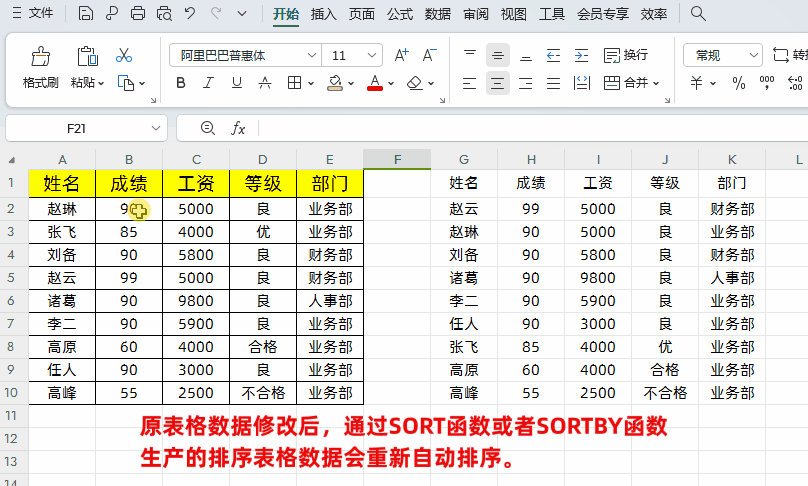This screenshot has height=486, width=808.
Task: Click the Save icon in quick toolbar
Action: (x=86, y=13)
